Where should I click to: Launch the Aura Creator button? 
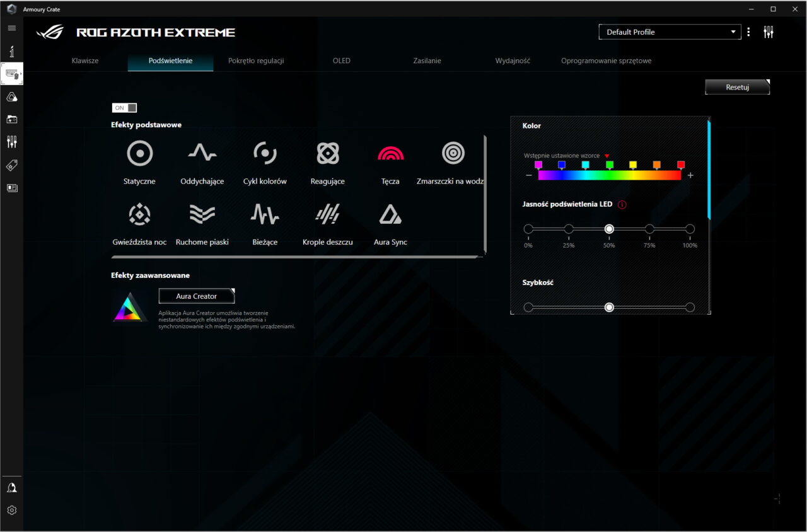[x=196, y=296]
